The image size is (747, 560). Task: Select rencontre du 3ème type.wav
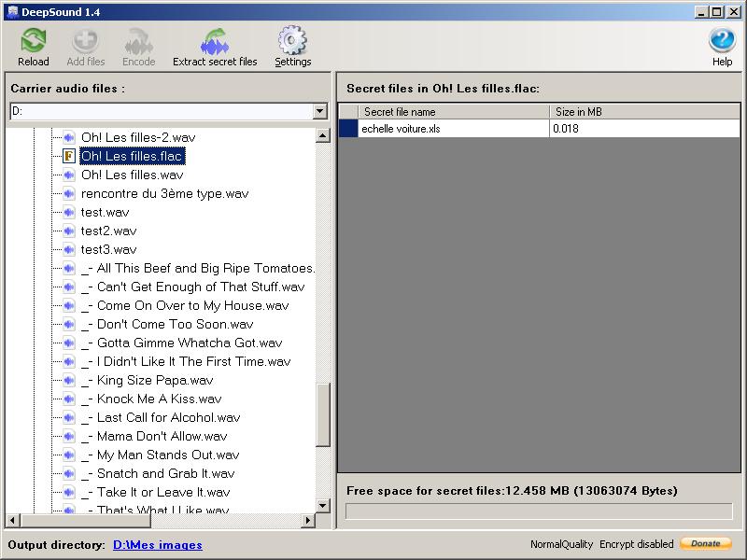click(x=165, y=193)
